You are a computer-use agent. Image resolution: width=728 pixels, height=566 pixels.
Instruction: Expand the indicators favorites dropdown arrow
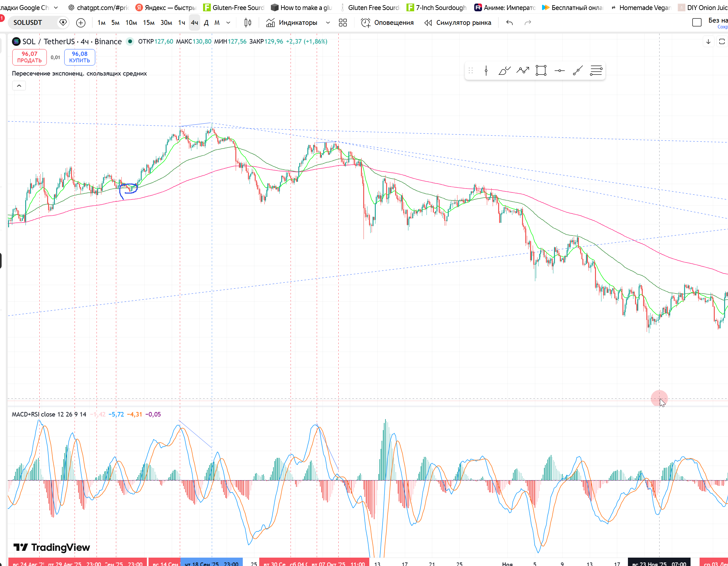tap(328, 23)
